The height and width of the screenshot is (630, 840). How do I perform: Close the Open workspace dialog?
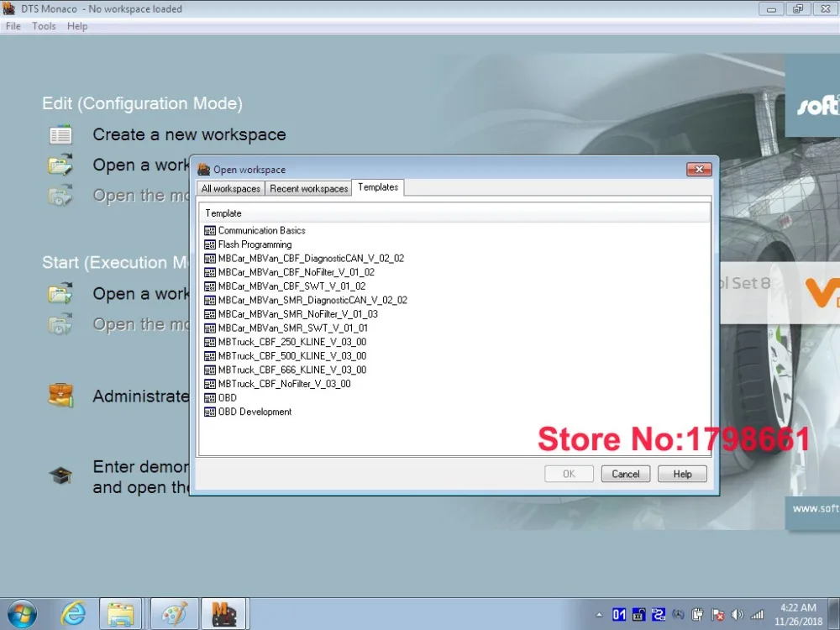pyautogui.click(x=699, y=170)
